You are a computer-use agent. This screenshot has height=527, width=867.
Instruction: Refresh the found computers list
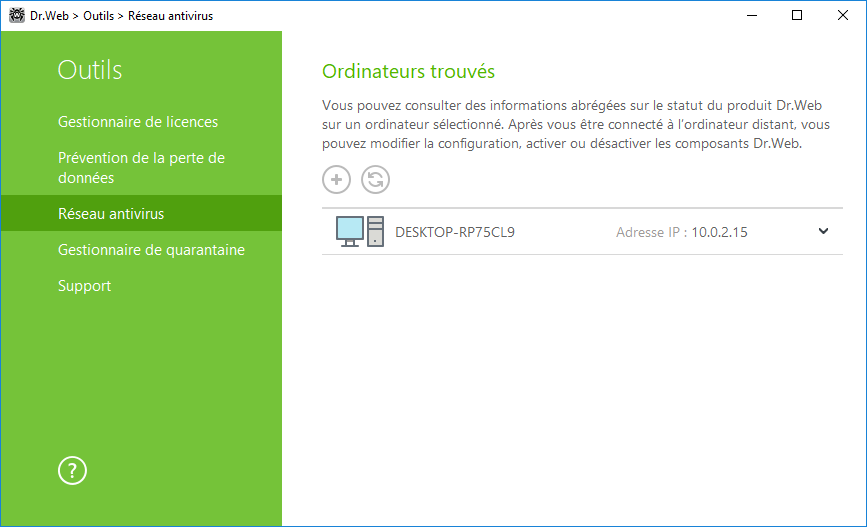(x=375, y=180)
